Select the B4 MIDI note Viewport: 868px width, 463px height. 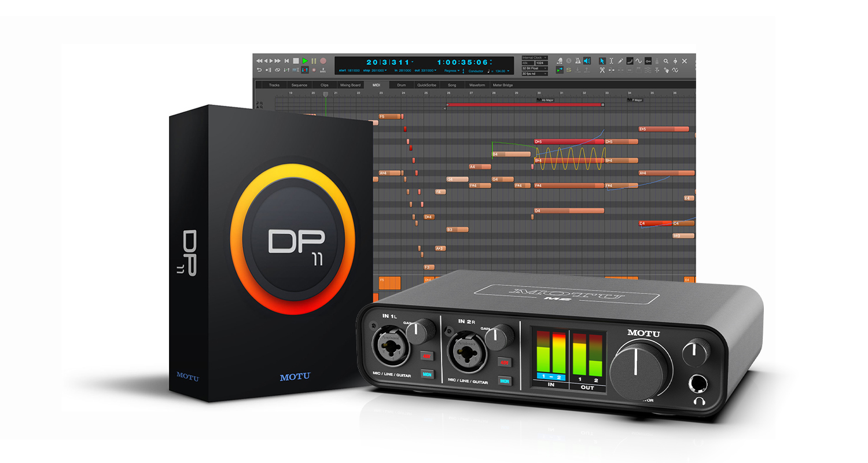[x=511, y=154]
